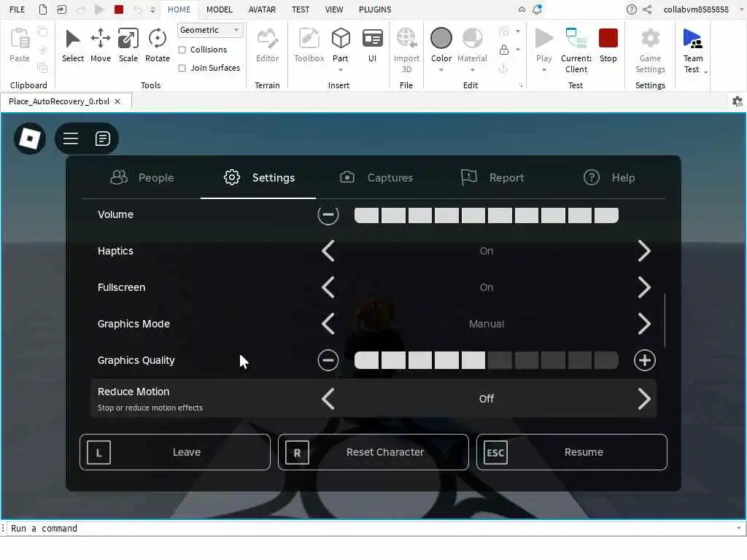Viewport: 747px width, 560px height.
Task: Click the share icon beside username
Action: click(647, 9)
